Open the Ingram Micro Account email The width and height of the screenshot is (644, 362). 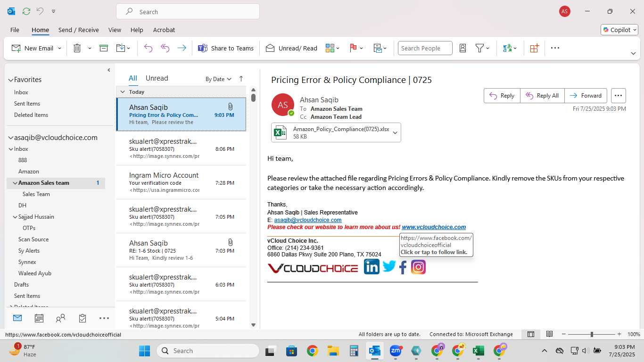181,182
